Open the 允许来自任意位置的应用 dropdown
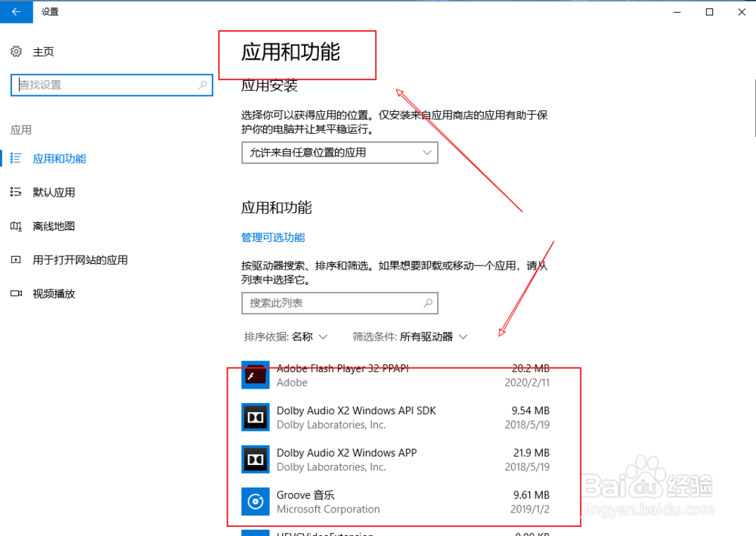The width and height of the screenshot is (756, 536). click(339, 153)
